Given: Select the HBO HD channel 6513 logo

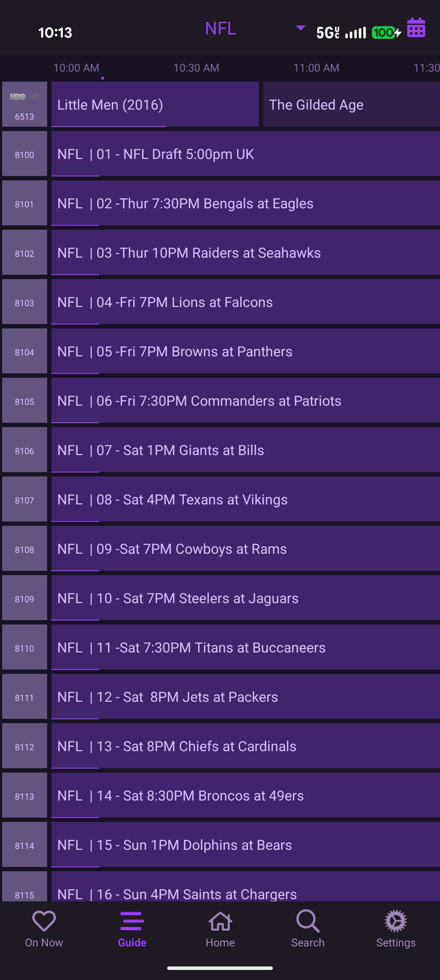Looking at the screenshot, I should coord(24,104).
